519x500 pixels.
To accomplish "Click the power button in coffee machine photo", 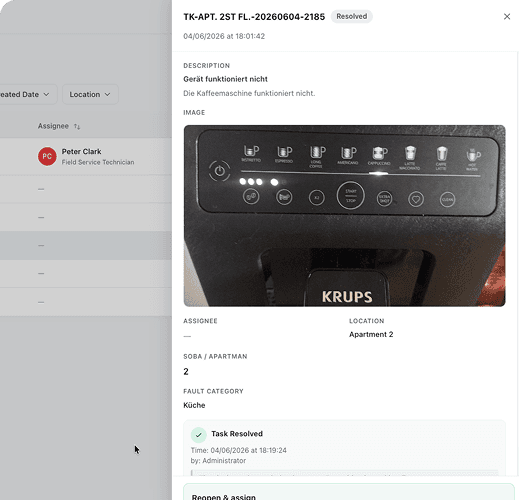I will [219, 171].
